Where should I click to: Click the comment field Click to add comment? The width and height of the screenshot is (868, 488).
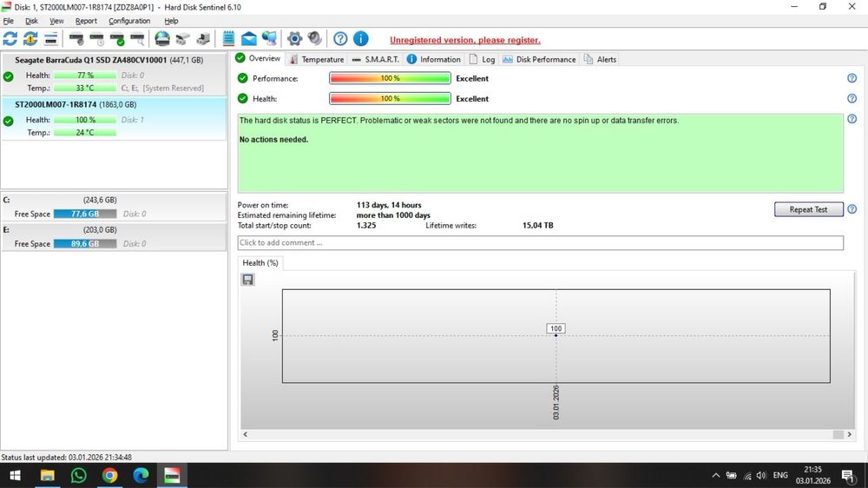coord(540,242)
